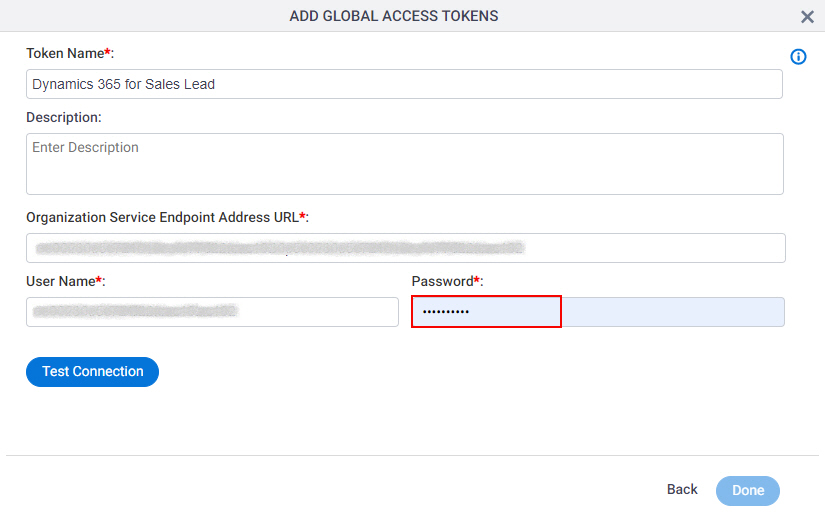Click the 'Token Name' label text
The height and width of the screenshot is (519, 825).
click(x=65, y=54)
